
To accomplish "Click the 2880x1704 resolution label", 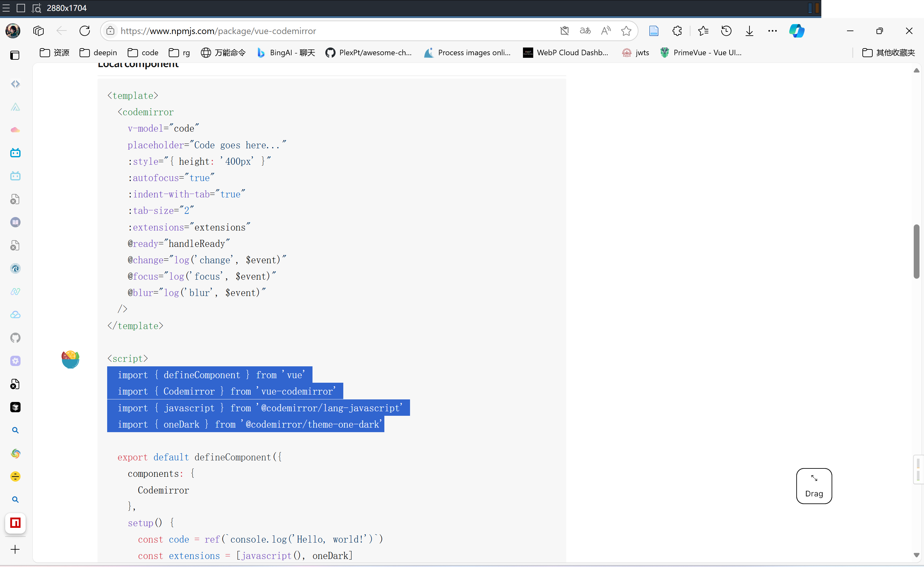I will tap(67, 8).
